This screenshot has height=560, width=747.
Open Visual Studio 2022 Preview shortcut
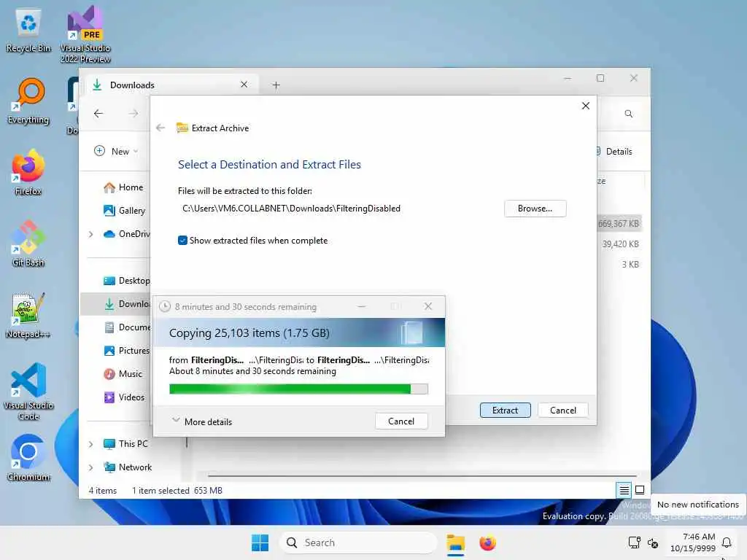(x=85, y=34)
